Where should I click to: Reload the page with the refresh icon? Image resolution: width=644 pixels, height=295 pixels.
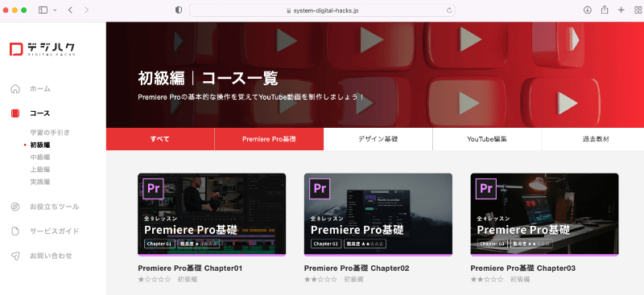[449, 10]
